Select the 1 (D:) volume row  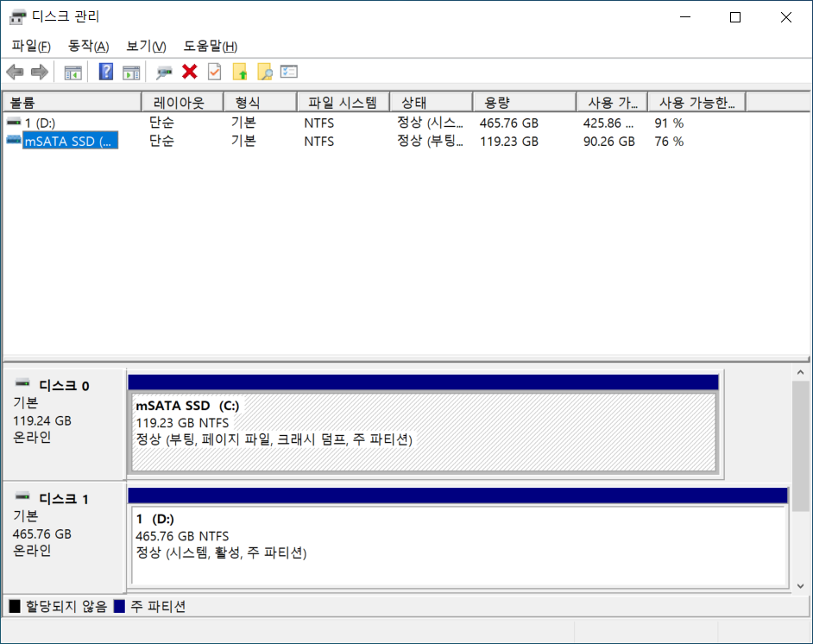click(x=406, y=123)
